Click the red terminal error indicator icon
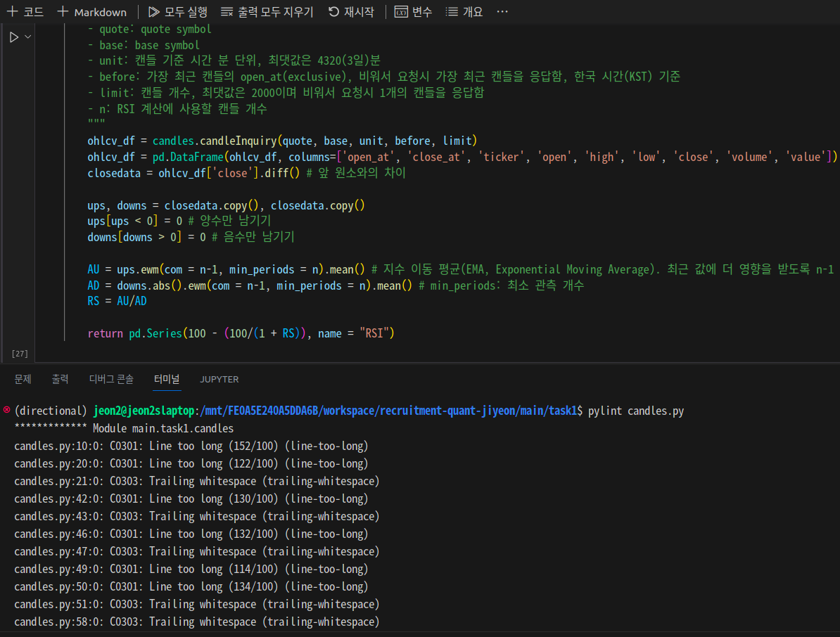840x637 pixels. click(x=6, y=410)
